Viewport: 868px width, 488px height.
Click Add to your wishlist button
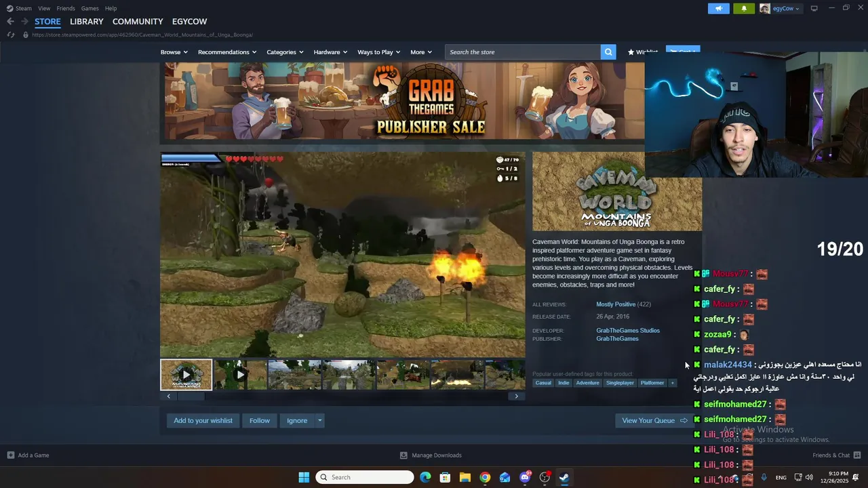pyautogui.click(x=203, y=421)
